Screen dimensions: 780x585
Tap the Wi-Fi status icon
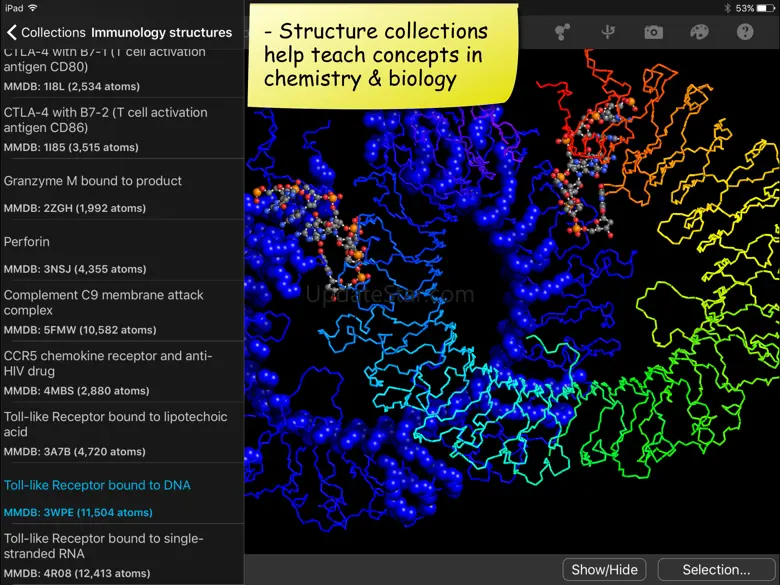coord(33,8)
